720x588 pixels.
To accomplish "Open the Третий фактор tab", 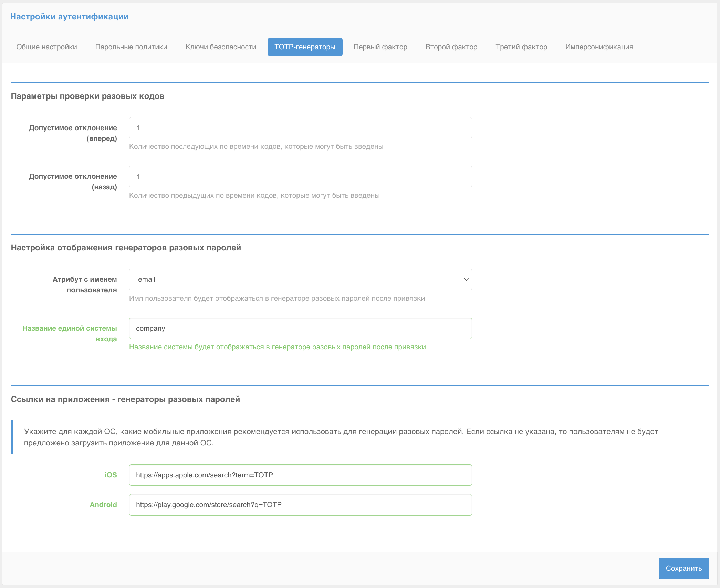I will tap(521, 47).
